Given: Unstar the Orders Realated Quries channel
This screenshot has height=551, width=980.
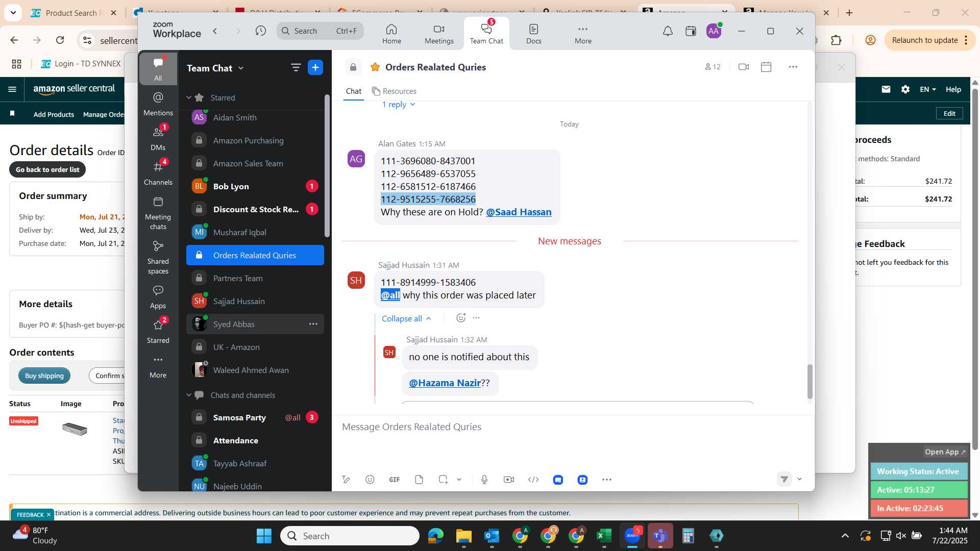Looking at the screenshot, I should click(375, 67).
